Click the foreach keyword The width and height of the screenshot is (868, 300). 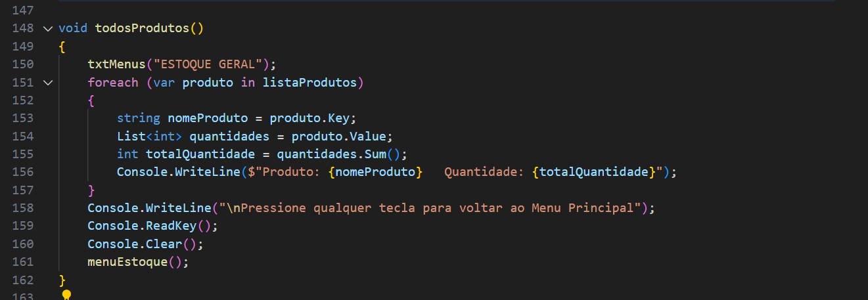[113, 83]
